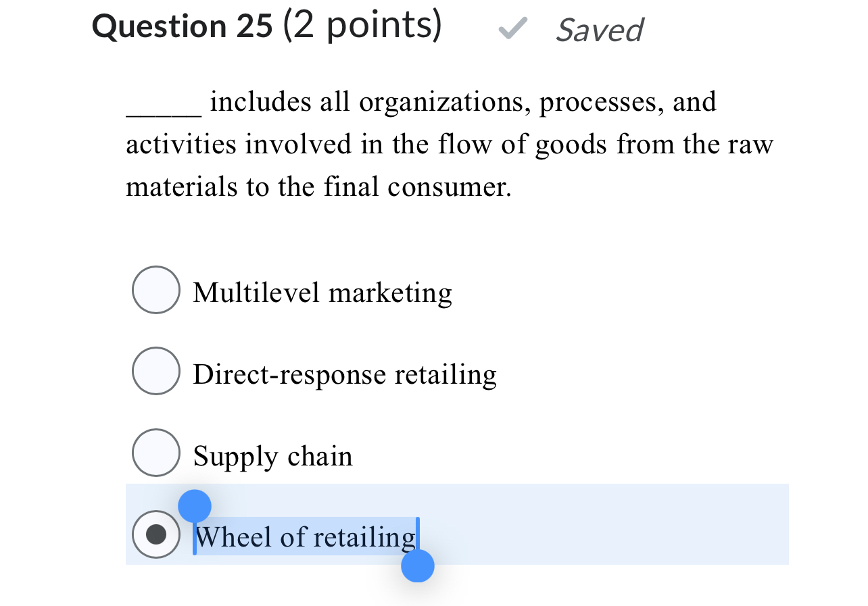This screenshot has height=606, width=868.
Task: Click the filled Wheel of retailing radio button
Action: coord(155,534)
